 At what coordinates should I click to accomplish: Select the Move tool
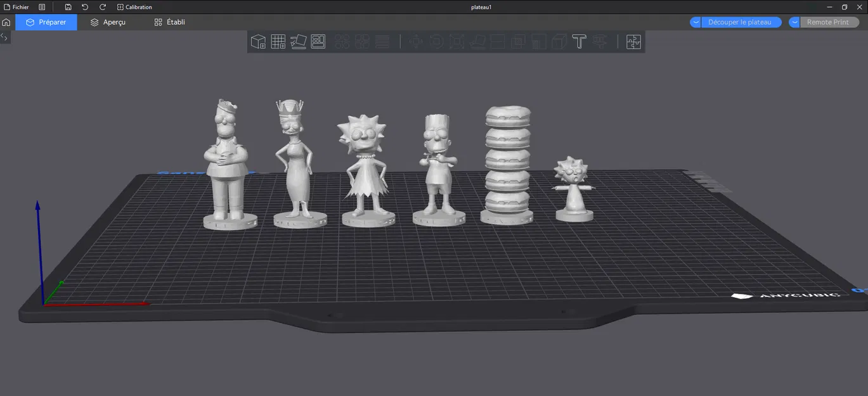coord(415,41)
